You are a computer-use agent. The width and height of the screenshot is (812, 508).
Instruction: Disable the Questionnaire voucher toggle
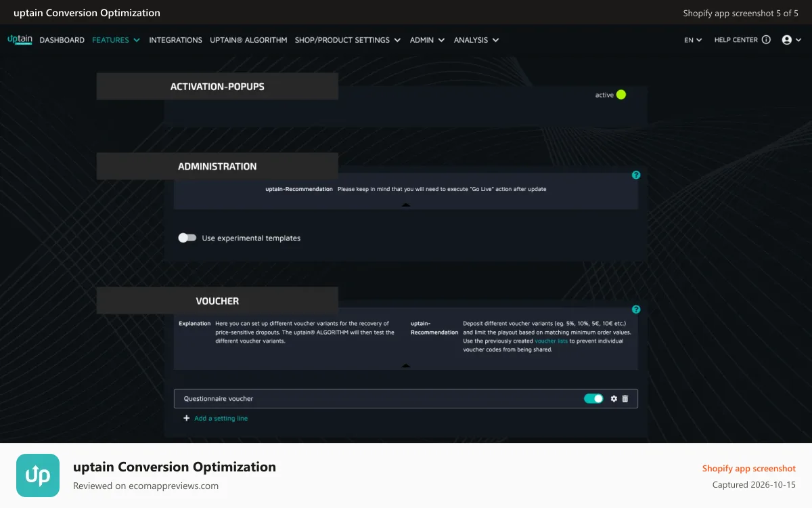(593, 398)
